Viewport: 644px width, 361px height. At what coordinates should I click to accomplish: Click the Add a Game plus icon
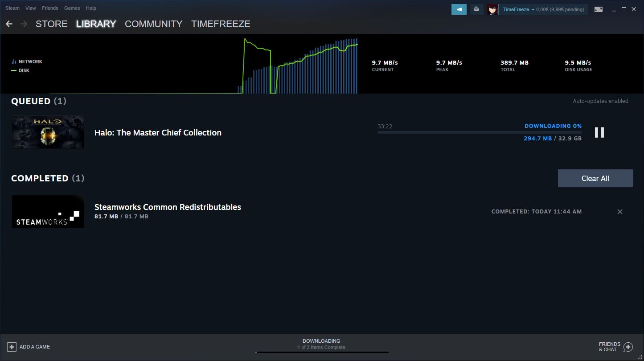click(12, 347)
